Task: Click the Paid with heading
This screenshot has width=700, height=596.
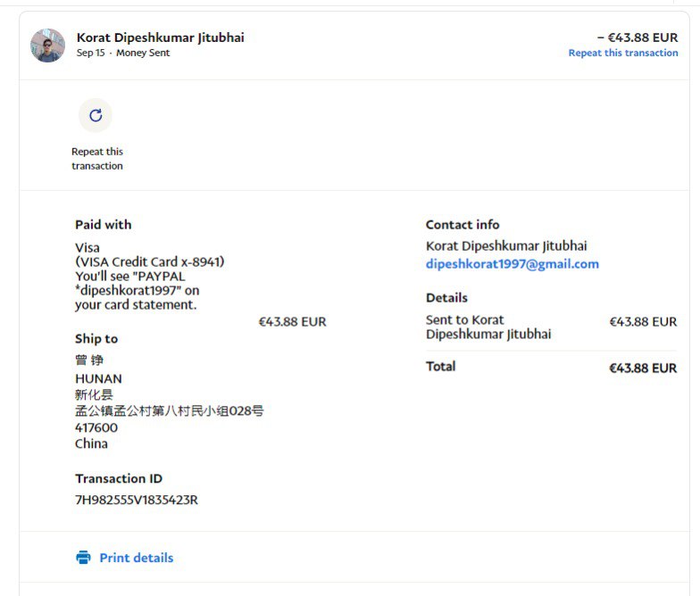Action: pos(103,225)
